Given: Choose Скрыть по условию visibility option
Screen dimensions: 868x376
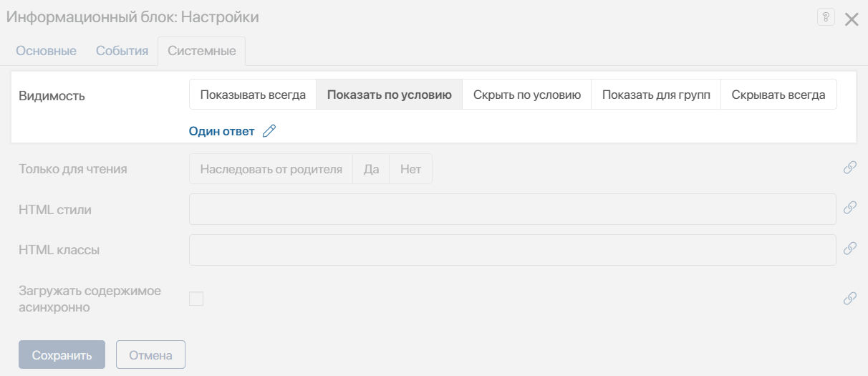Looking at the screenshot, I should click(x=527, y=95).
